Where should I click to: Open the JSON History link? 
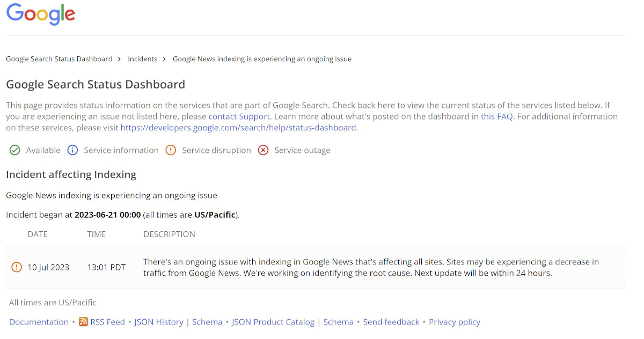[159, 322]
